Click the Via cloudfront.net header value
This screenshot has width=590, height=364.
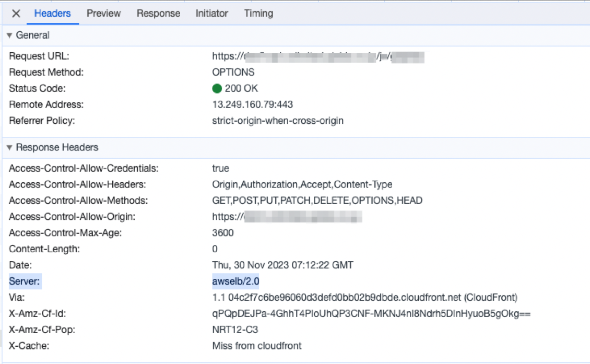(x=364, y=297)
